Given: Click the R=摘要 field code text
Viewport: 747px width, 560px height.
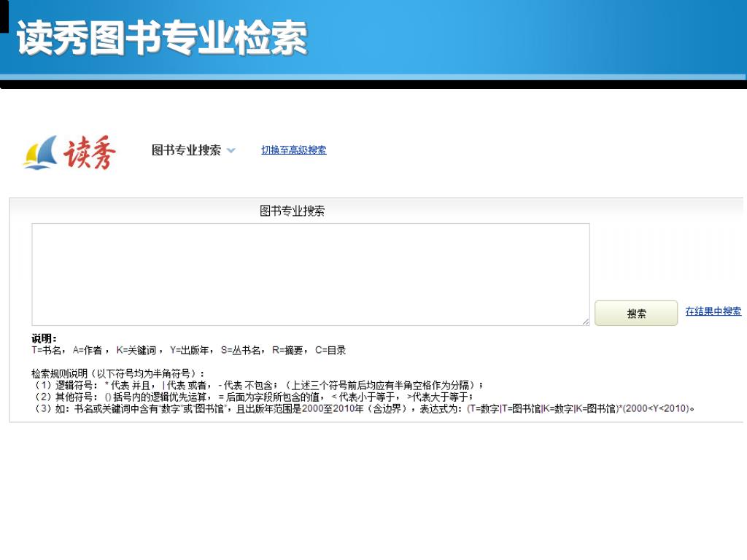Looking at the screenshot, I should [287, 351].
